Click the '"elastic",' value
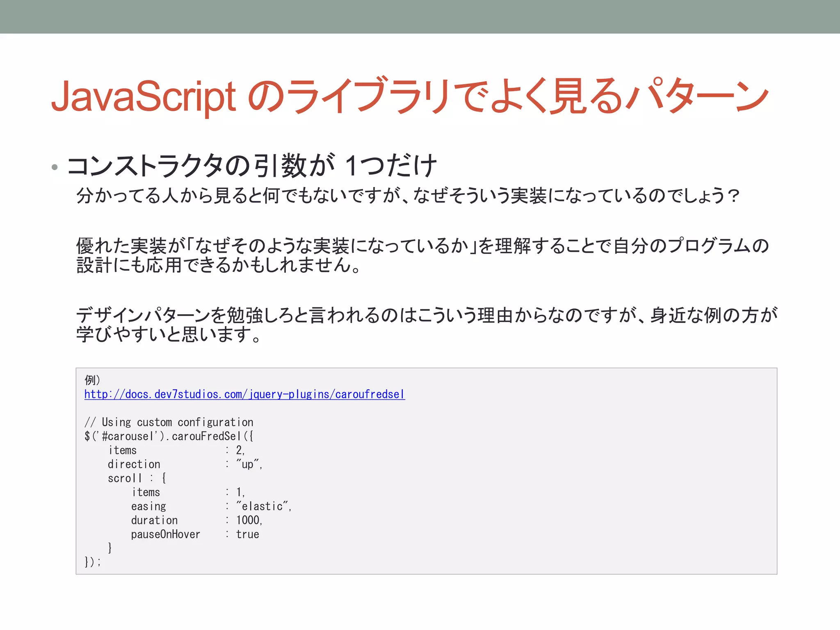This screenshot has height=630, width=840. click(x=264, y=507)
